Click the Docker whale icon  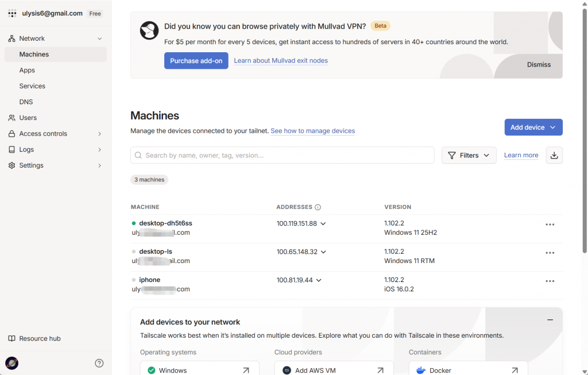pyautogui.click(x=421, y=370)
